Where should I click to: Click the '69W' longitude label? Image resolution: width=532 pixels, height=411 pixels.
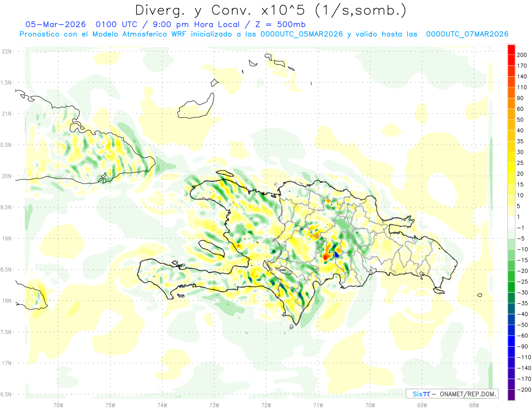pos(422,405)
